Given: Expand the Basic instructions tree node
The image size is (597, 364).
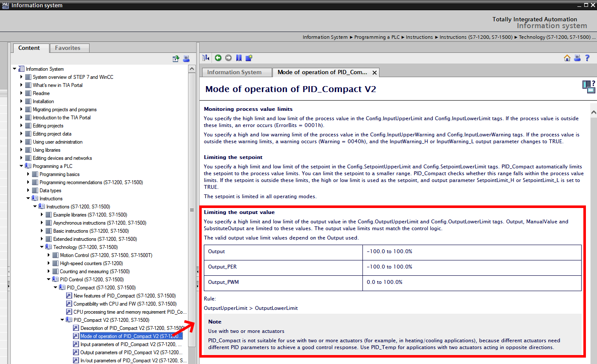Looking at the screenshot, I should 42,231.
